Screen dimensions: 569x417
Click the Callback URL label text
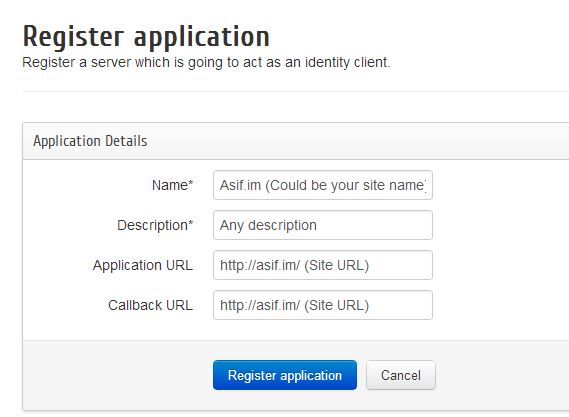point(151,305)
